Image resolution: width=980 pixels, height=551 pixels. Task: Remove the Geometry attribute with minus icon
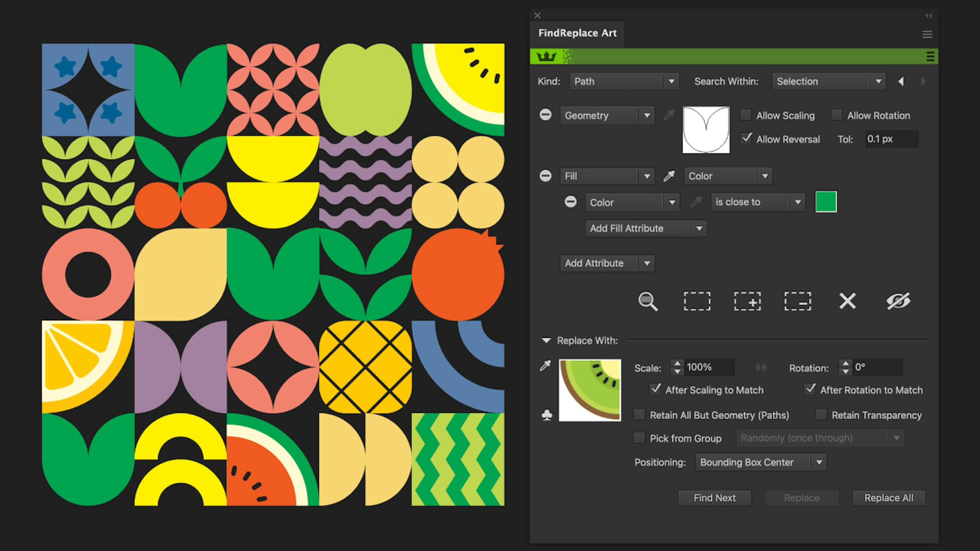click(546, 115)
